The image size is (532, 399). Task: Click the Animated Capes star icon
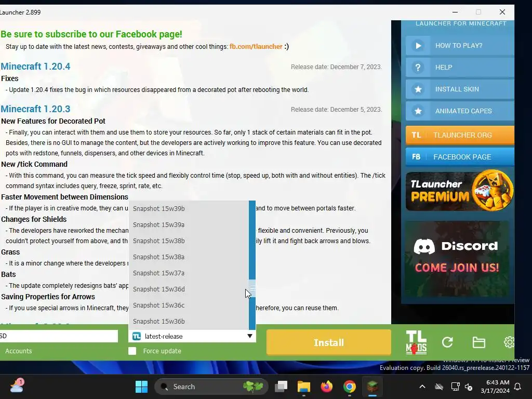(x=418, y=111)
